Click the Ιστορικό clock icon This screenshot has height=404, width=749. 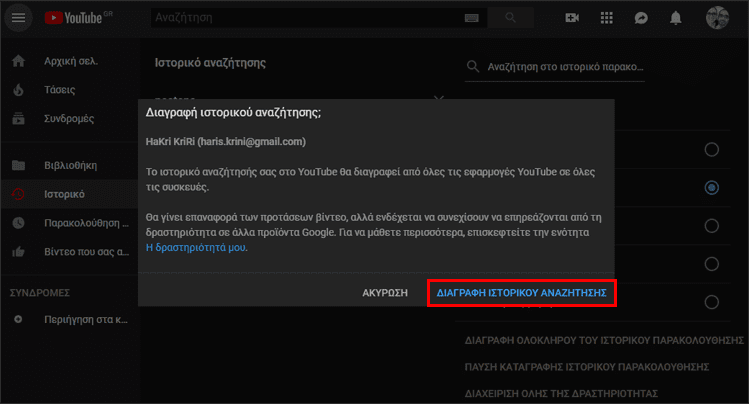(x=18, y=194)
